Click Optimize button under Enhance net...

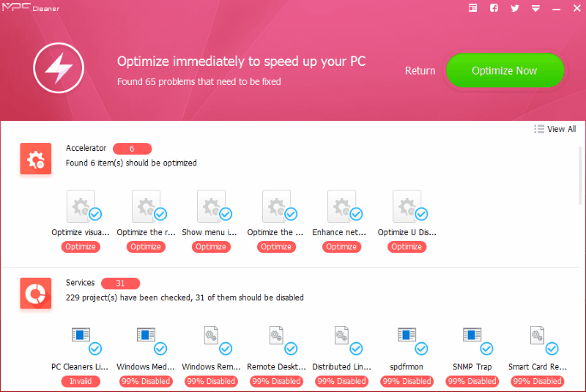click(341, 247)
